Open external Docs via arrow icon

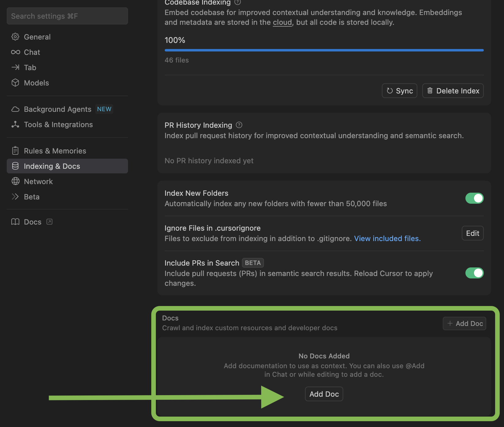[x=49, y=221]
